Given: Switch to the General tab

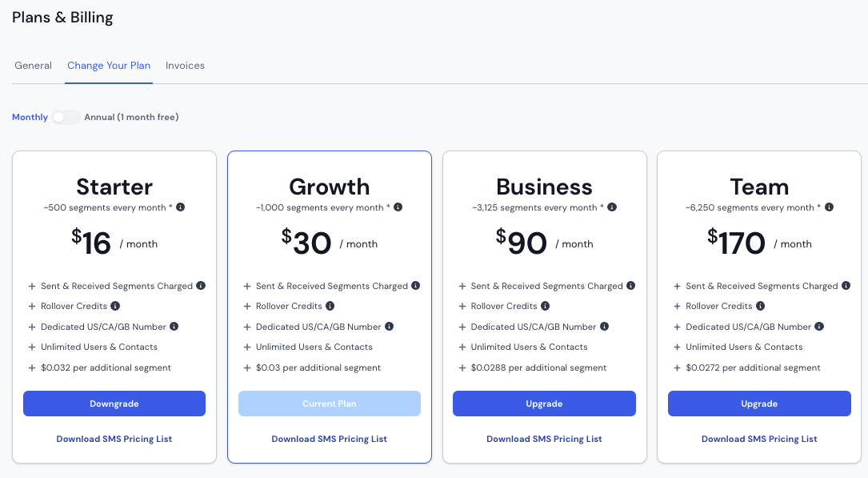Looking at the screenshot, I should pos(34,66).
